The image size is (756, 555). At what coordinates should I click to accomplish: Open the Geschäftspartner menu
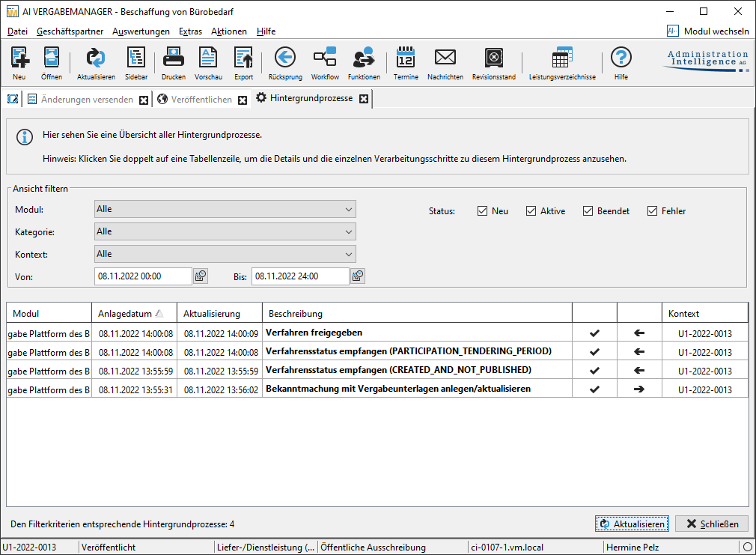coord(70,31)
